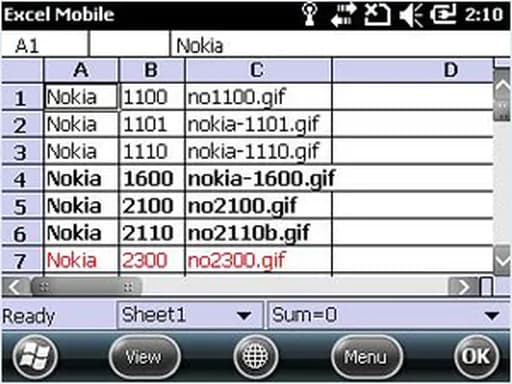Tap the OK button
This screenshot has height=384, width=512.
[477, 356]
